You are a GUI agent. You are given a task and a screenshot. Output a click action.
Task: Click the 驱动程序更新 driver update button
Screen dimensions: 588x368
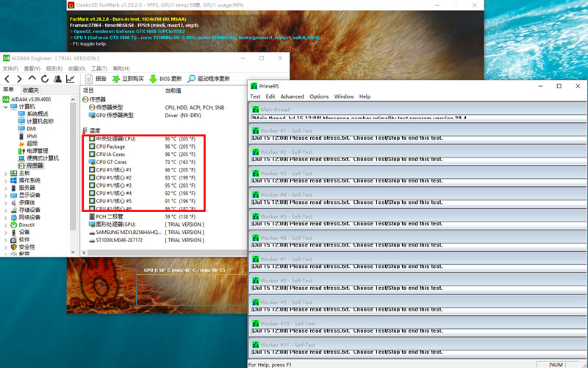(x=209, y=79)
